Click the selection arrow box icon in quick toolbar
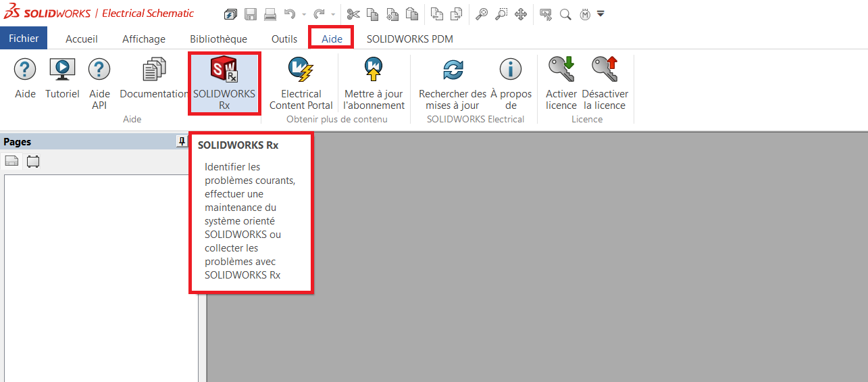This screenshot has height=382, width=868. [x=546, y=14]
